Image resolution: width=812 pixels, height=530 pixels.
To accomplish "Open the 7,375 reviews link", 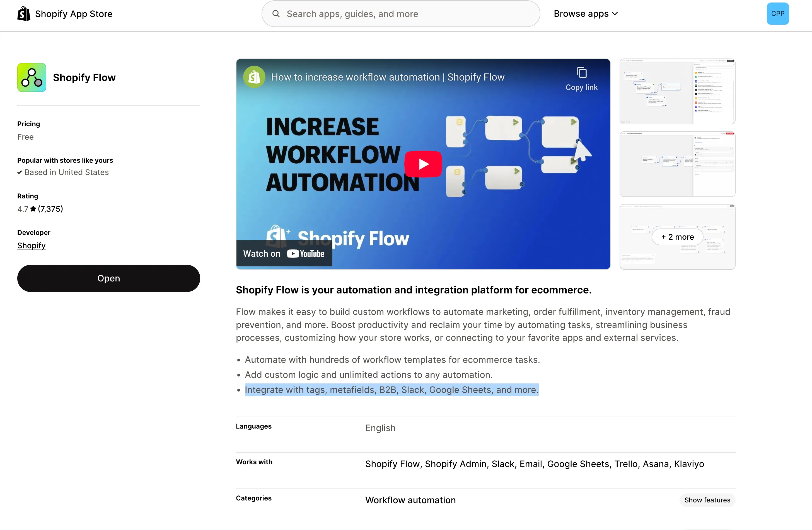I will (50, 209).
